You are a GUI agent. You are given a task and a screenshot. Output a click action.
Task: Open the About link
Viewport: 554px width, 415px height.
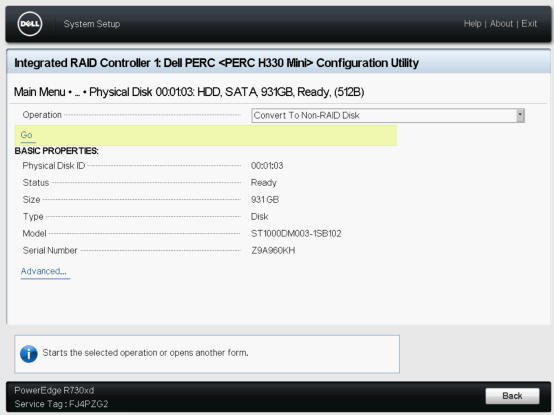pyautogui.click(x=501, y=24)
